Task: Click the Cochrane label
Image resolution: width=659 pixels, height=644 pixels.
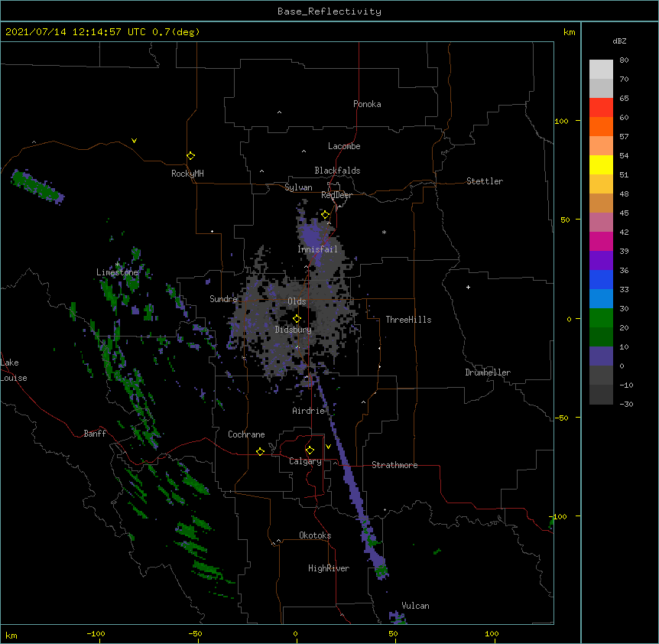Action: (x=246, y=434)
